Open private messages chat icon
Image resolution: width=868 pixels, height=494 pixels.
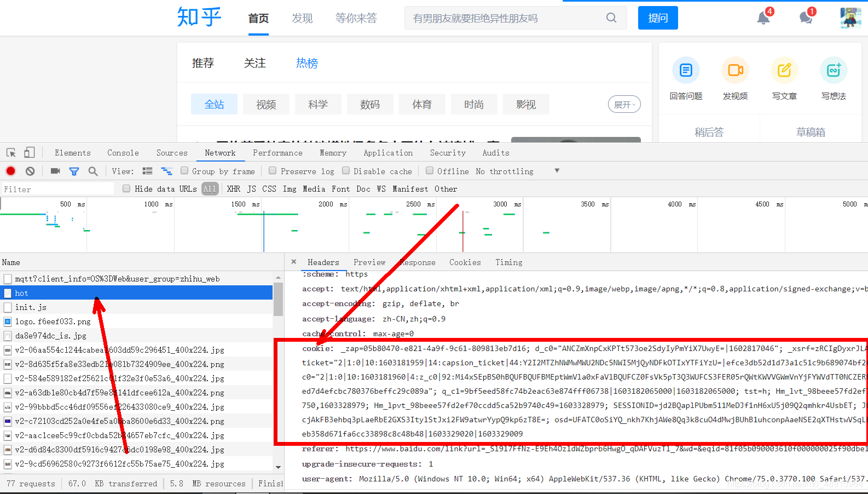coord(806,18)
